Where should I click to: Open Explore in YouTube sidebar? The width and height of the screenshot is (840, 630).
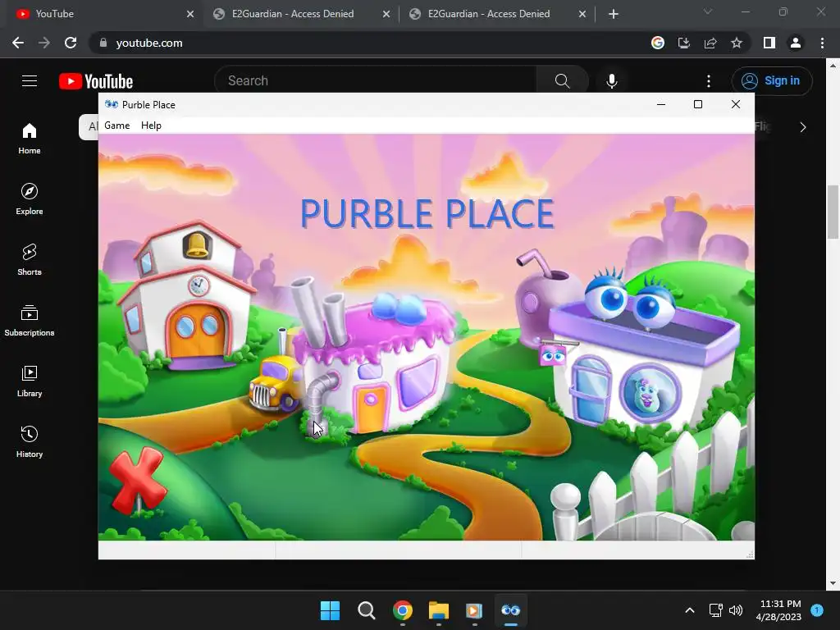(30, 199)
